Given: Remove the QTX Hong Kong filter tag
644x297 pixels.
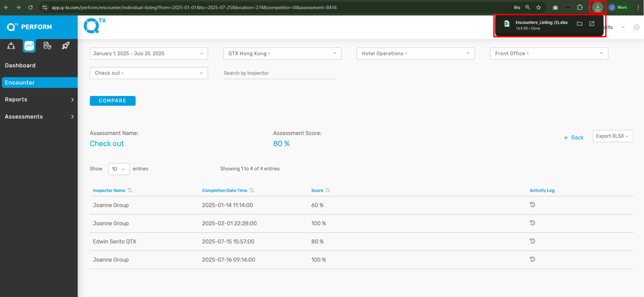Looking at the screenshot, I should [269, 54].
